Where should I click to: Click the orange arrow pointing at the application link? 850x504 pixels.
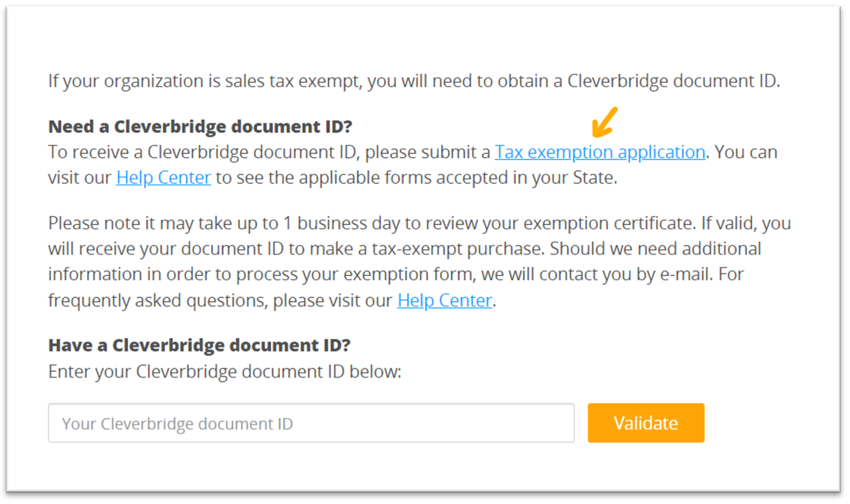click(604, 121)
